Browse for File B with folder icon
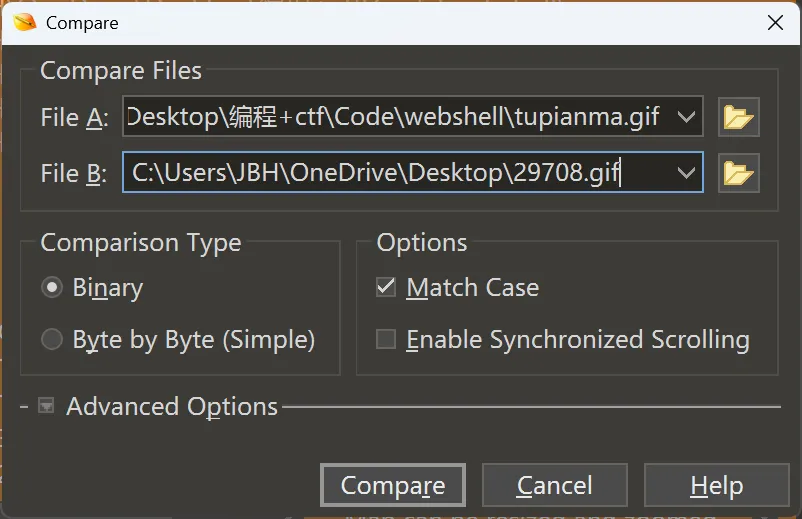The height and width of the screenshot is (519, 802). pos(738,173)
